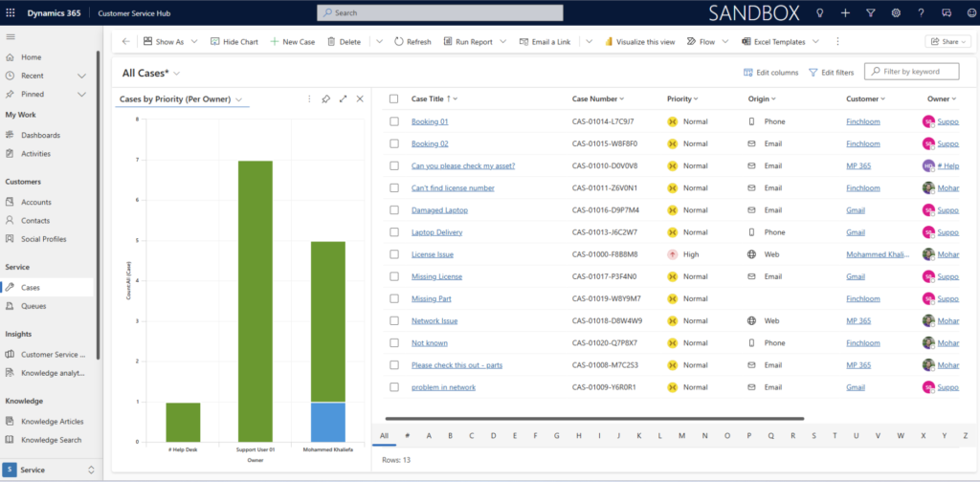Expand Excel Templates dropdown
The height and width of the screenshot is (482, 980).
pyautogui.click(x=815, y=42)
